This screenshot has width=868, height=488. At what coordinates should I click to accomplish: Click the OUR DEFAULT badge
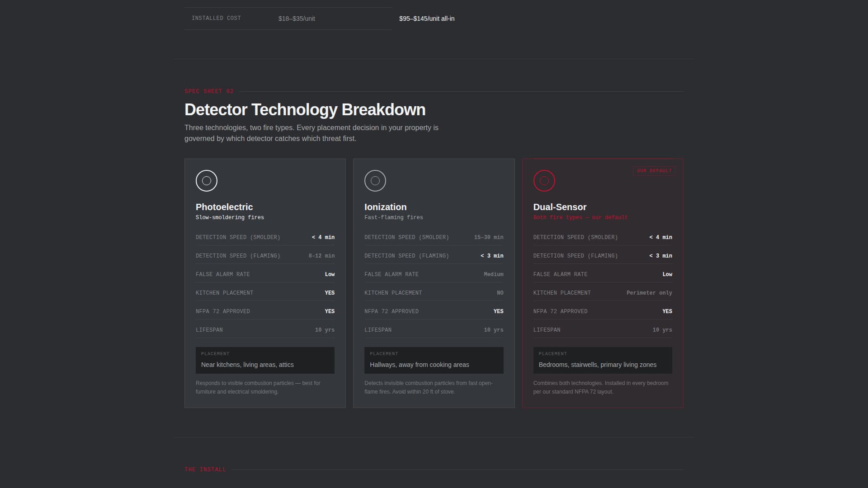coord(654,171)
